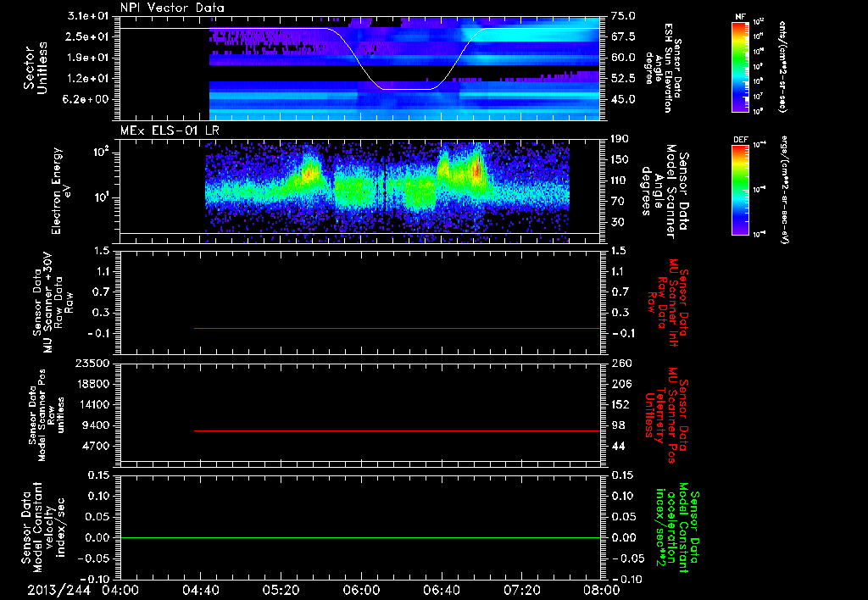Click the 06:00 time axis label

361,590
